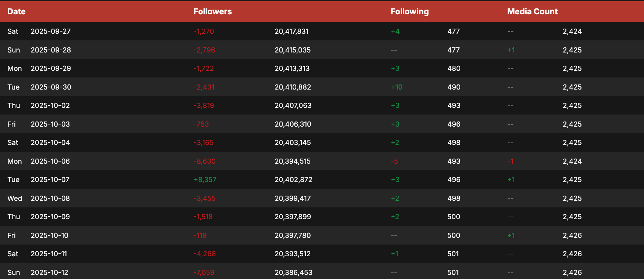
Task: Sort by the Following column header
Action: tap(409, 11)
